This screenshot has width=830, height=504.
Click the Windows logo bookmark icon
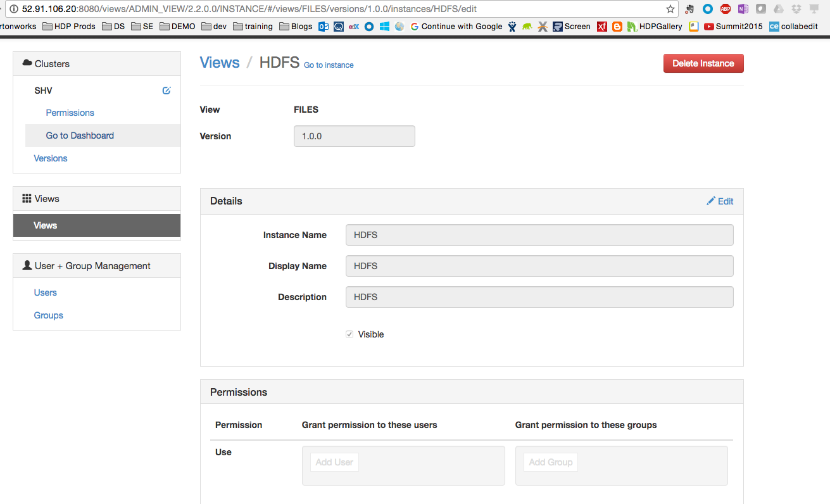[384, 27]
